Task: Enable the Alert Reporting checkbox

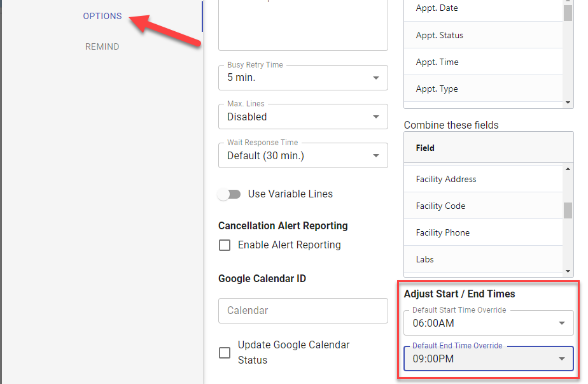Action: [x=225, y=245]
